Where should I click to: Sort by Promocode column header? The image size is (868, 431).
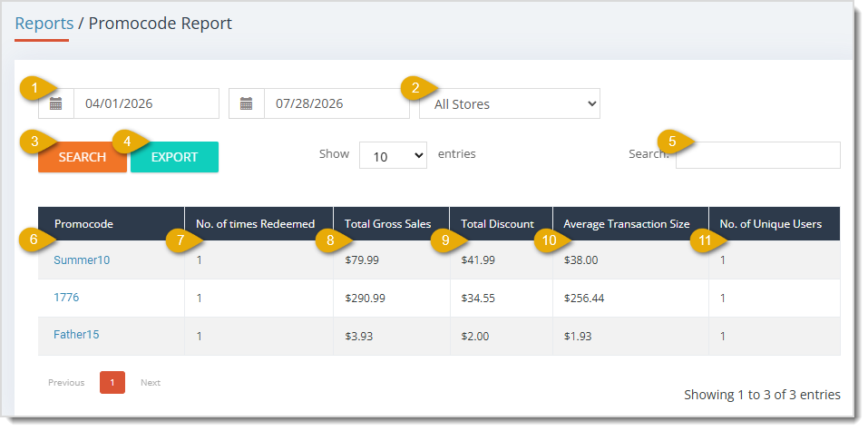[112, 224]
